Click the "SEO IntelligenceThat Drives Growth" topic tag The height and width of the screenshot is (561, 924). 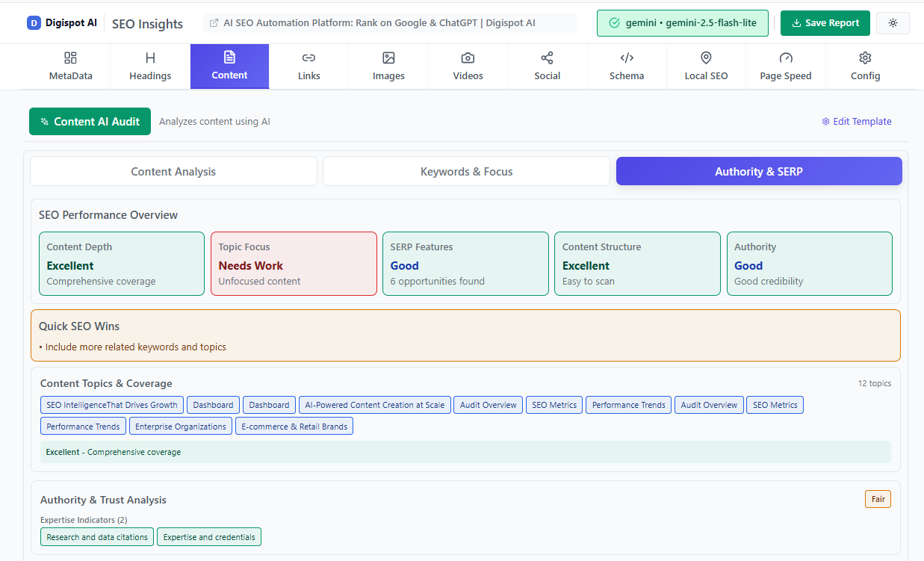click(x=112, y=405)
